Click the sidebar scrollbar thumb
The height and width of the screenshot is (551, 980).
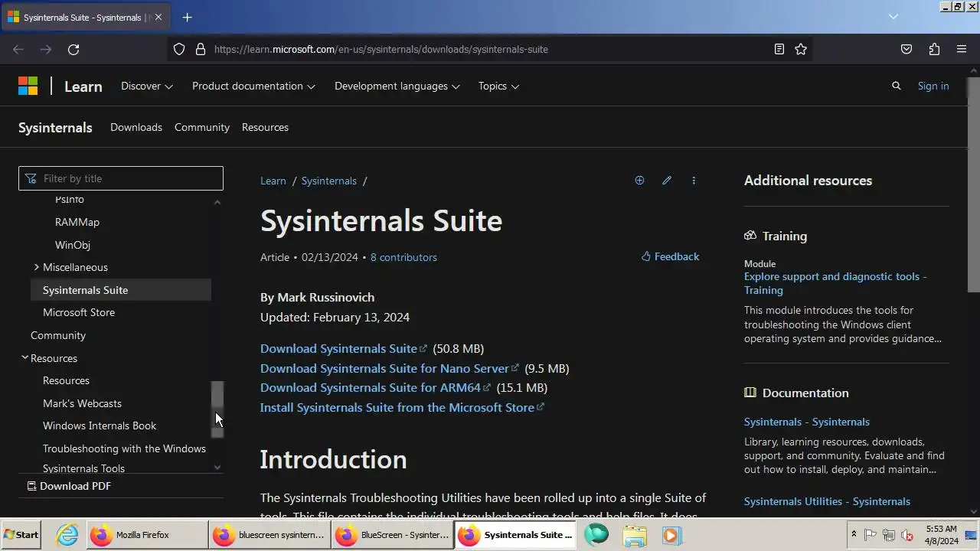coord(217,409)
